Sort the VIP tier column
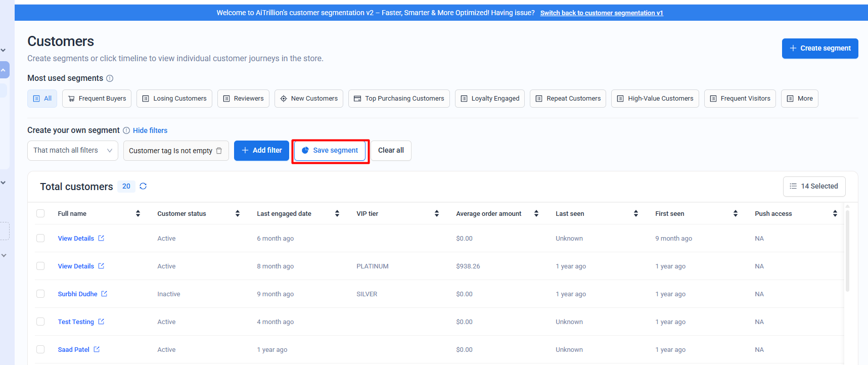This screenshot has width=868, height=365. click(x=436, y=213)
